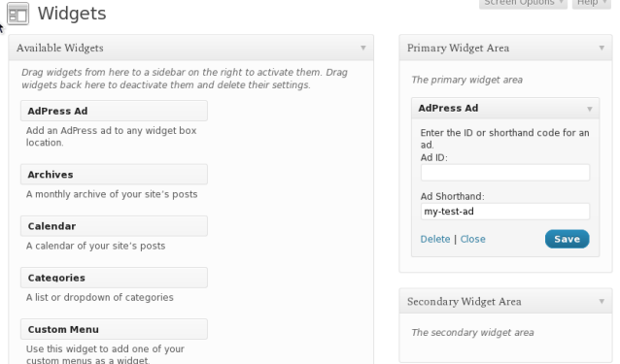Click the Close link in the widget

472,239
